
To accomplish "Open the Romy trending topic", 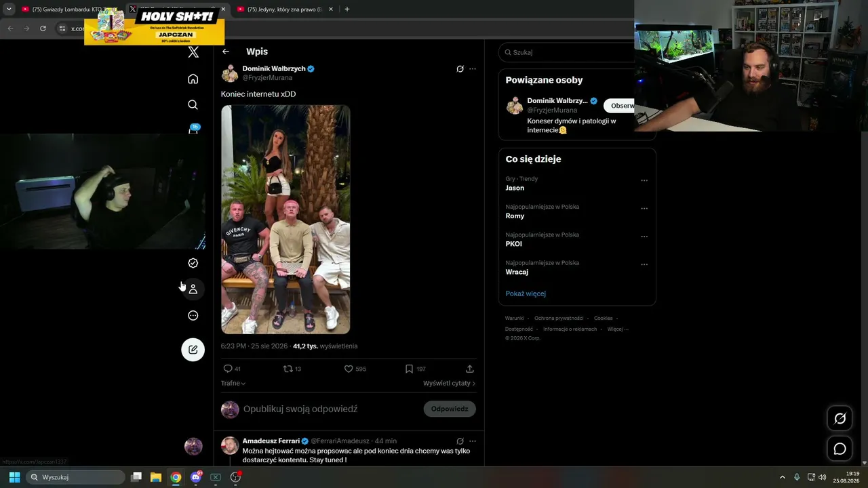I will 515,216.
